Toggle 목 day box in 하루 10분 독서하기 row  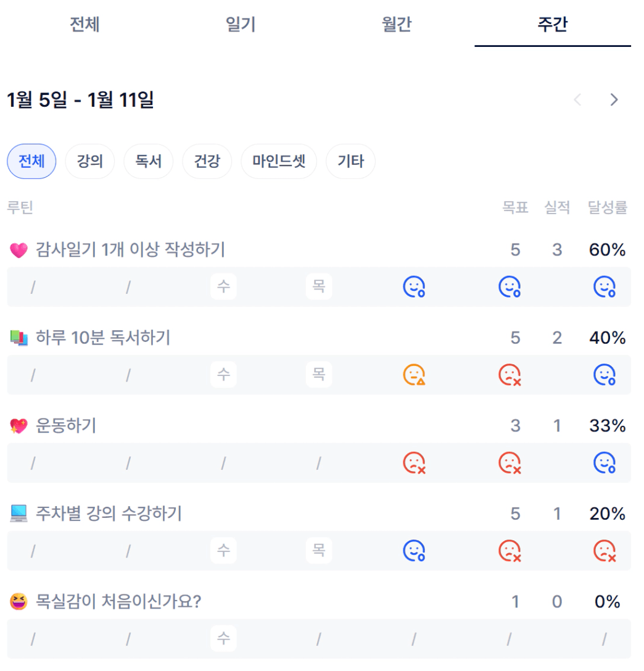pyautogui.click(x=319, y=375)
